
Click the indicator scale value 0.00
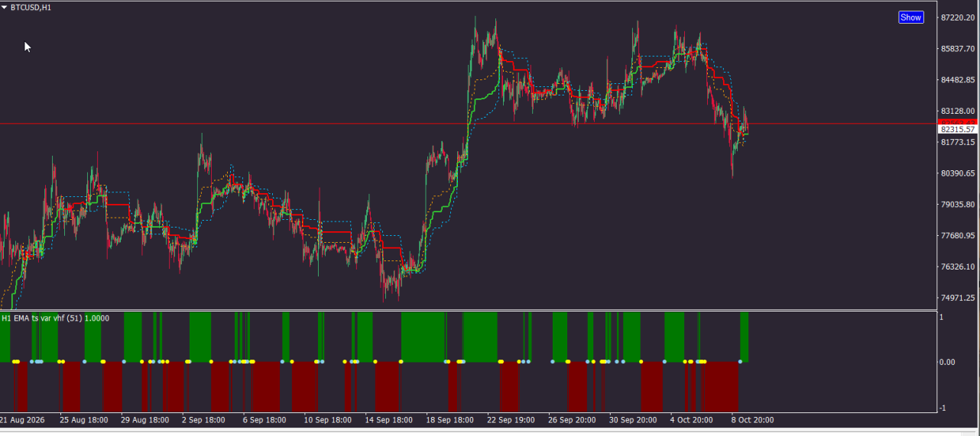point(947,362)
